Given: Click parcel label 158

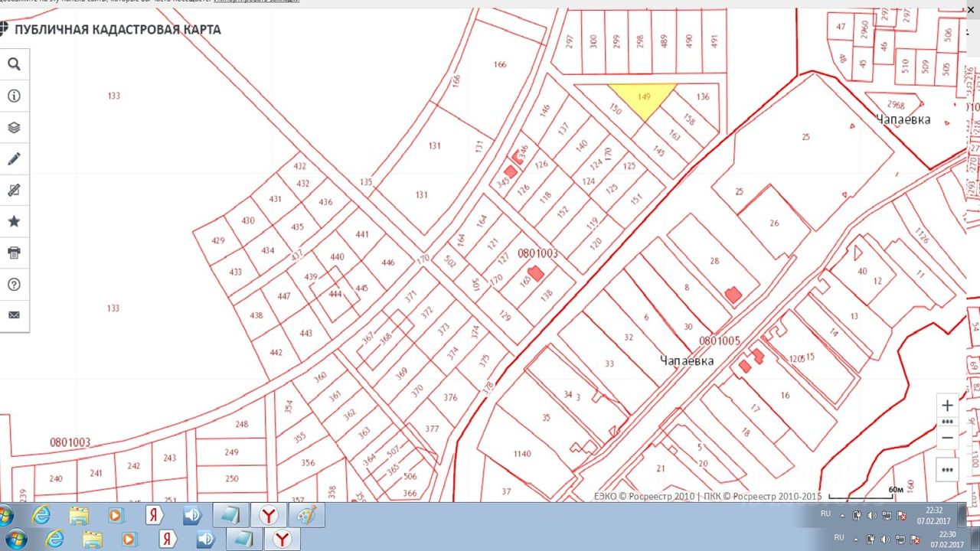Looking at the screenshot, I should (x=688, y=120).
